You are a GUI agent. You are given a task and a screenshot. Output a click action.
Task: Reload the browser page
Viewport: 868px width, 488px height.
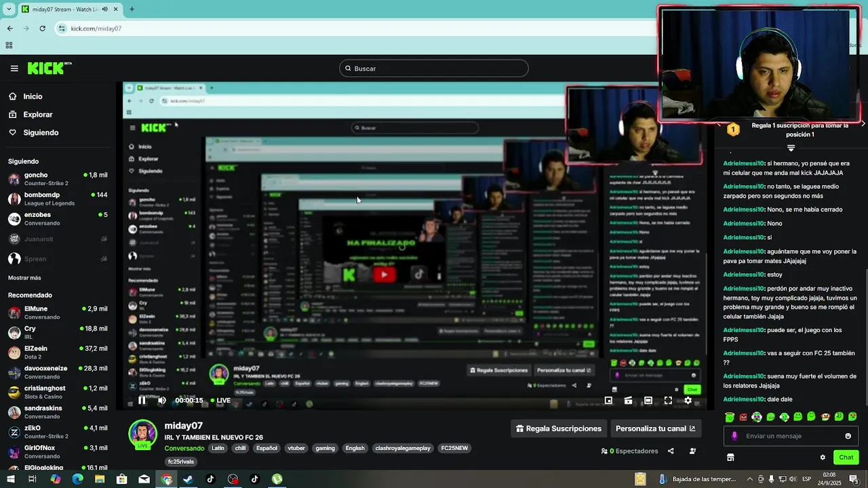pos(42,28)
